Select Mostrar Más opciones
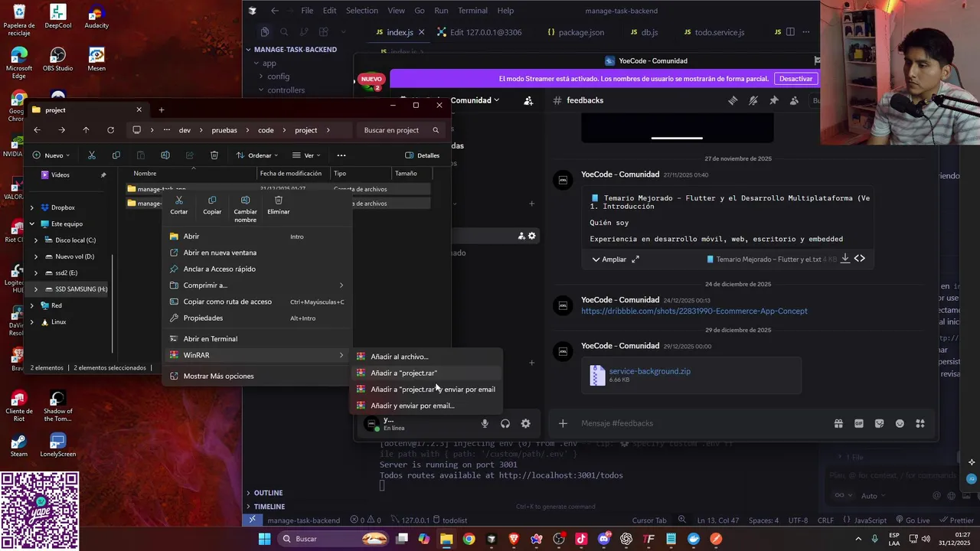Image resolution: width=980 pixels, height=551 pixels. coord(257,376)
